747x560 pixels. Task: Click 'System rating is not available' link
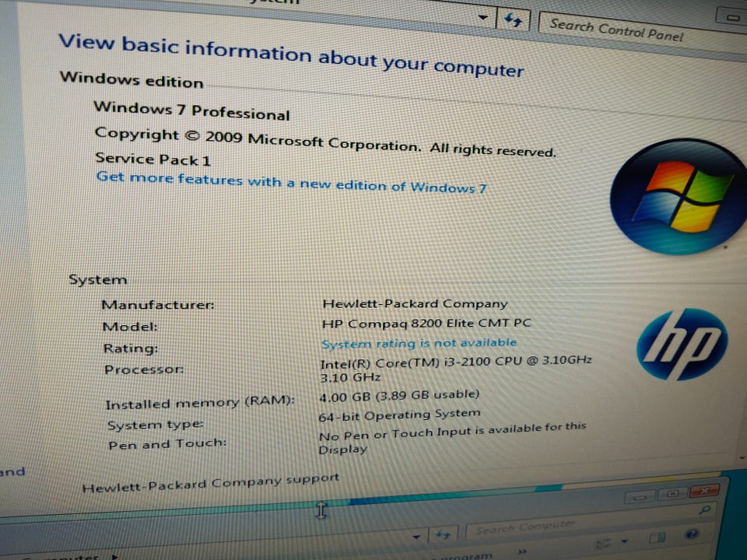(419, 343)
